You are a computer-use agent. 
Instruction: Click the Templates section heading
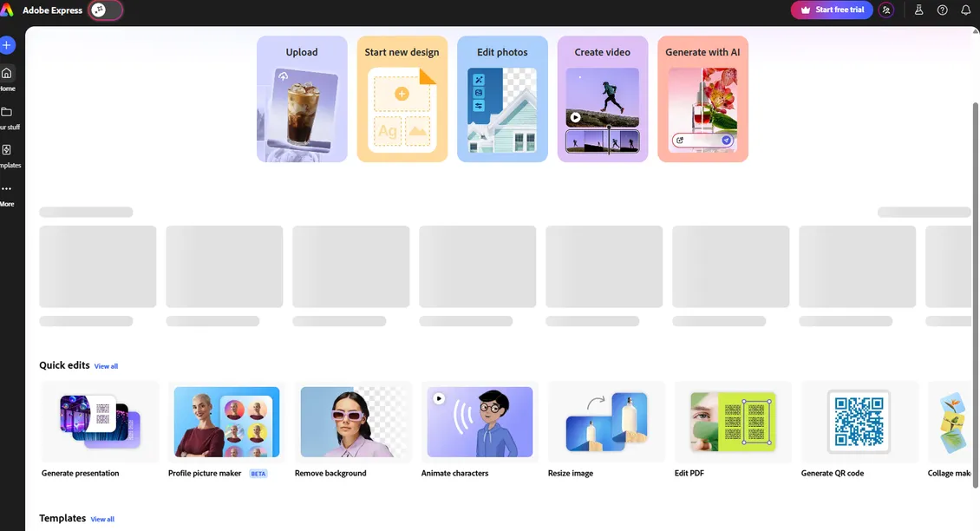(62, 518)
